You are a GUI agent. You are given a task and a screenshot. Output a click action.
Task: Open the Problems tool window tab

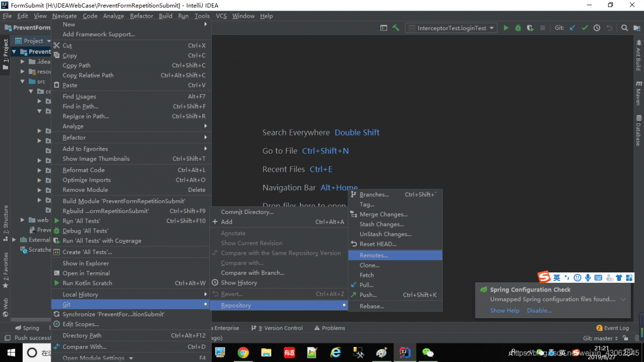pyautogui.click(x=330, y=328)
